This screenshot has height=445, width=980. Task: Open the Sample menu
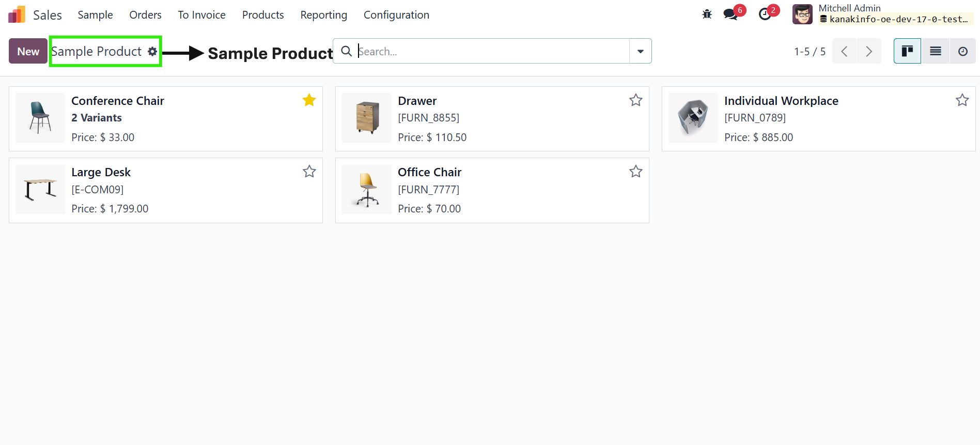tap(95, 15)
